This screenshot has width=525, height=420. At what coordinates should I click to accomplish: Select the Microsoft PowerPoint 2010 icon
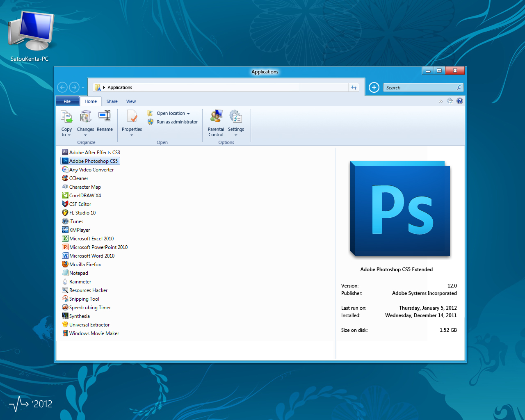65,247
